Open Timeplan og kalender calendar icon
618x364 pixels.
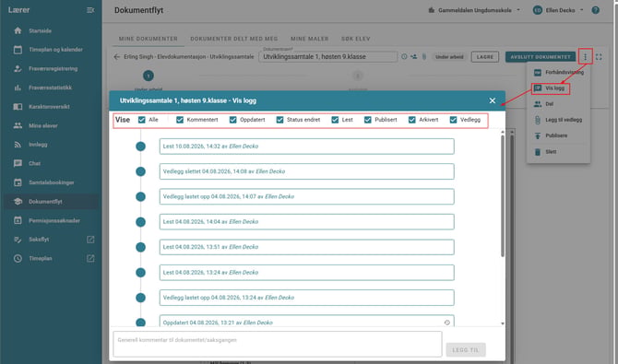(18, 50)
